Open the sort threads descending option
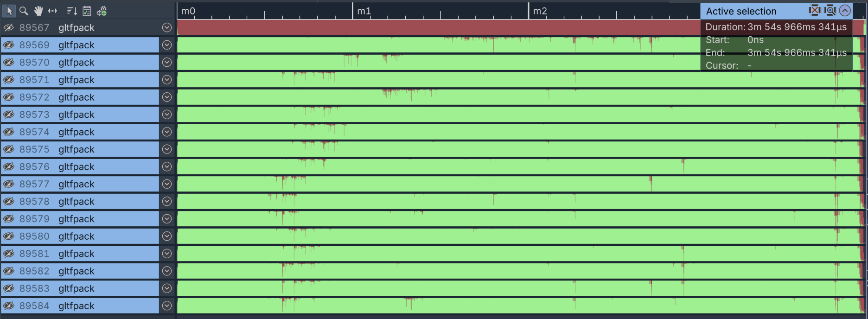 [x=72, y=11]
